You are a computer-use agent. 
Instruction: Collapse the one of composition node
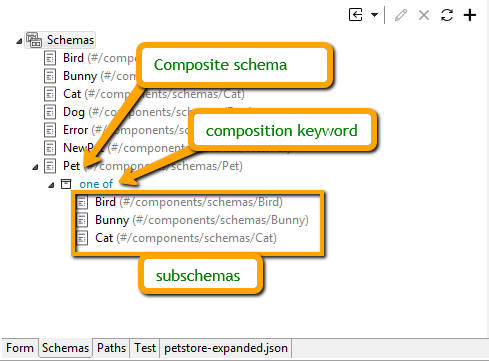click(x=51, y=185)
